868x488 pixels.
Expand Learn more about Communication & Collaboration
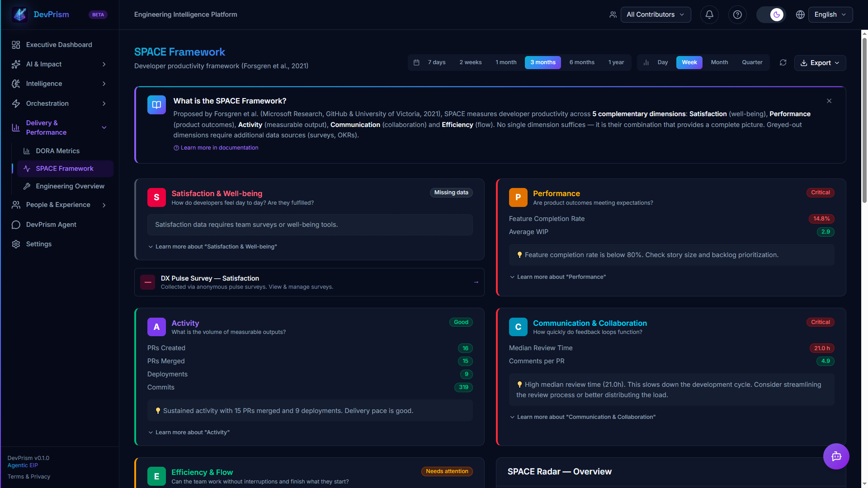583,417
